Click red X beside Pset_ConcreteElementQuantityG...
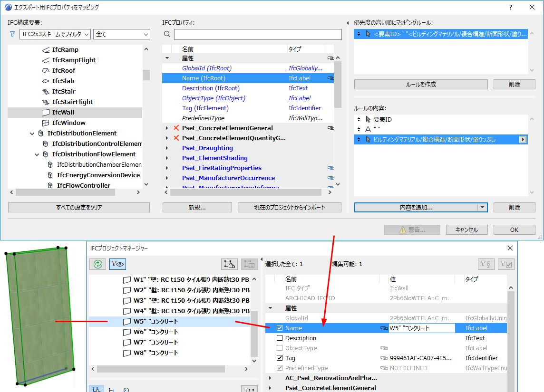 click(176, 138)
